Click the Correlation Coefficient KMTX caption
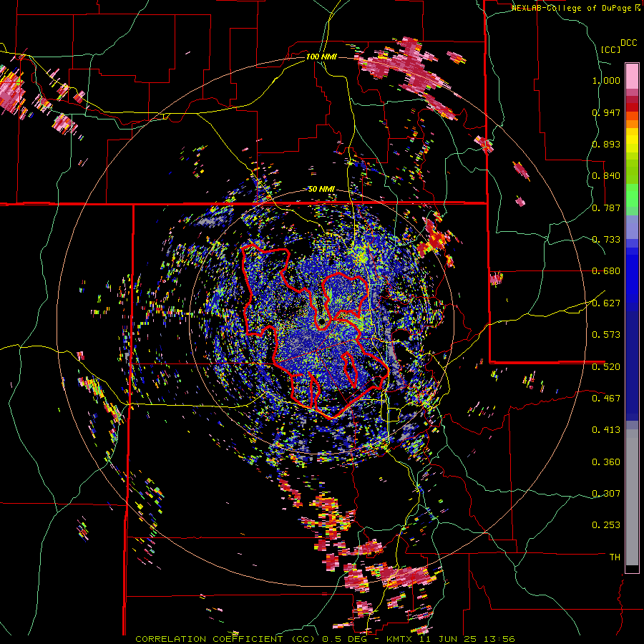Viewport: 644px width, 644px height. pyautogui.click(x=325, y=639)
